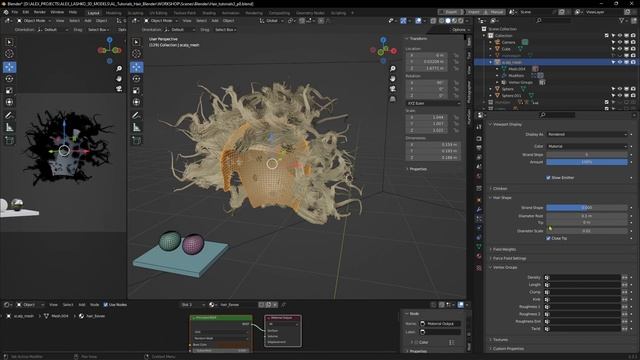This screenshot has height=360, width=640.
Task: Open the Display As Rendered dropdown
Action: click(x=587, y=134)
